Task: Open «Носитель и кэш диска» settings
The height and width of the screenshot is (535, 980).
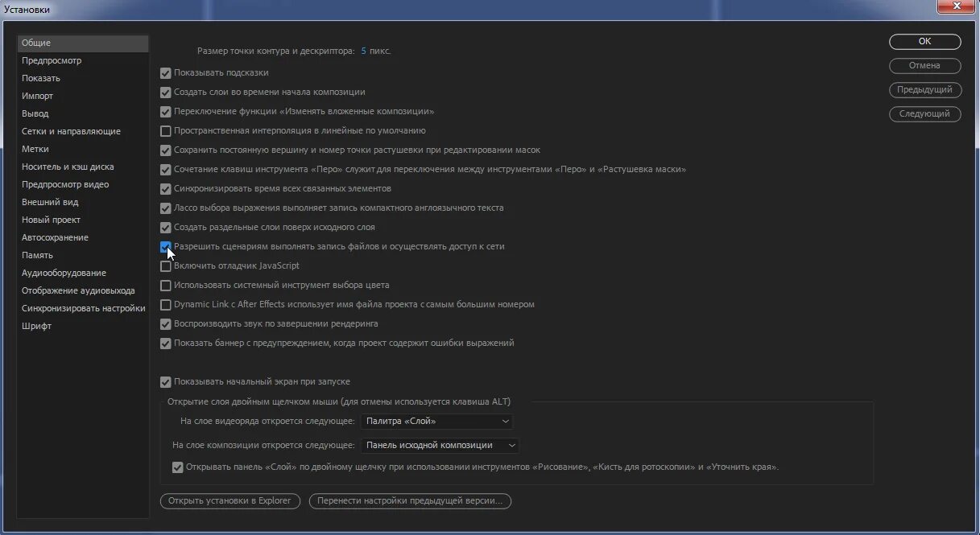Action: tap(83, 167)
